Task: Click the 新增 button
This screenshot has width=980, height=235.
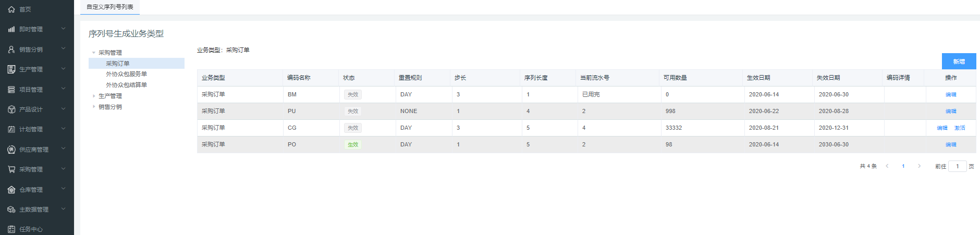Action: point(959,61)
